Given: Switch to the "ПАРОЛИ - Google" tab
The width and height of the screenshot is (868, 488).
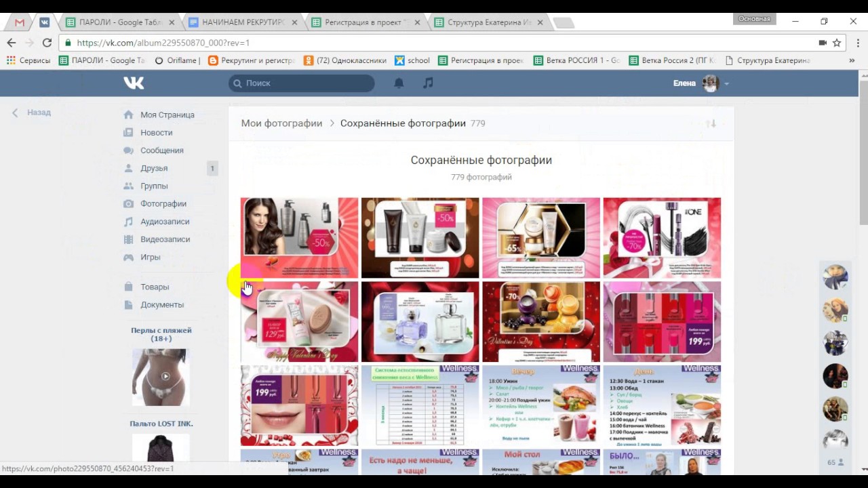Looking at the screenshot, I should tap(119, 22).
